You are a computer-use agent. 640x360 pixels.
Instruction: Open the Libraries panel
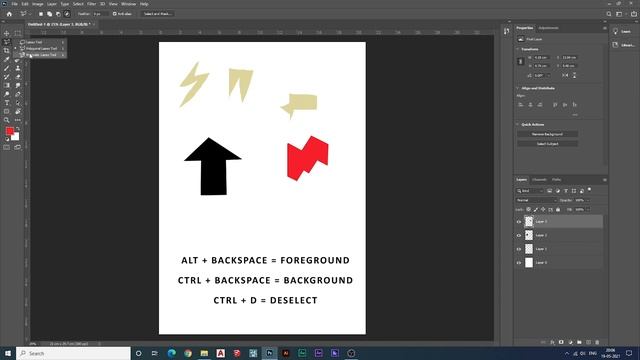pyautogui.click(x=623, y=45)
